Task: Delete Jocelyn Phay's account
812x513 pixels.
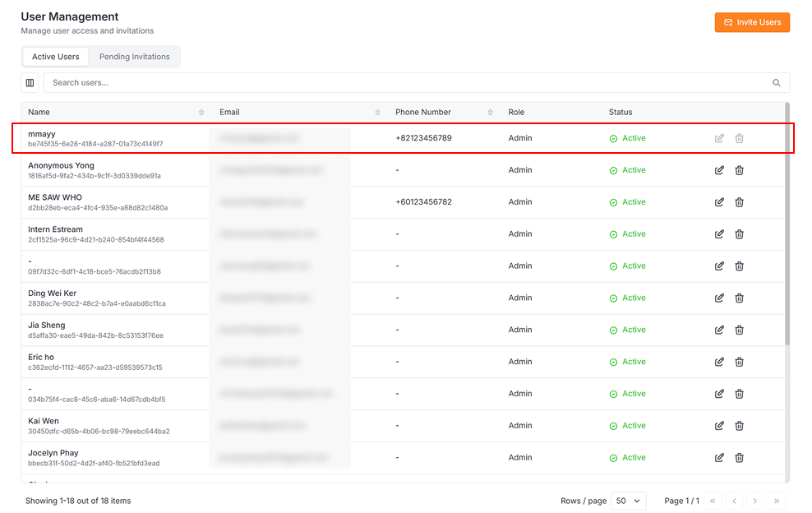Action: tap(739, 458)
